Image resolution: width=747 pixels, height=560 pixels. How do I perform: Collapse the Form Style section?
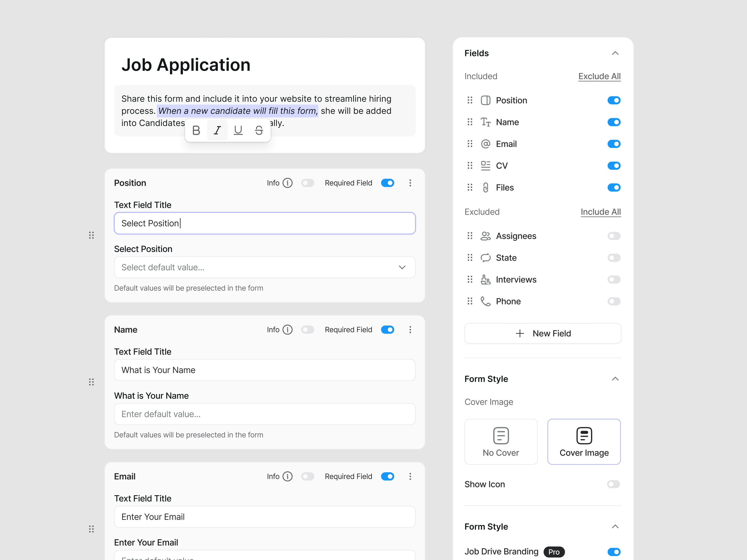tap(615, 379)
